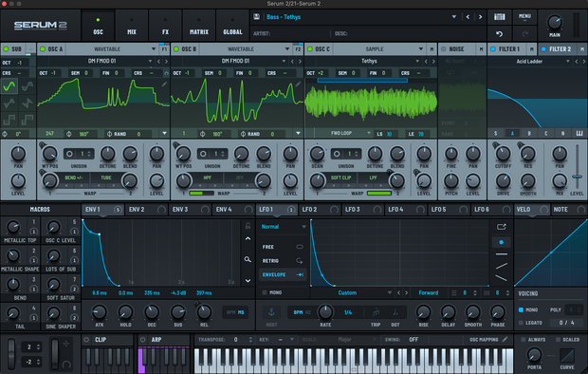This screenshot has width=588, height=374.
Task: Click the pitch bend wheel
Action: click(x=11, y=353)
